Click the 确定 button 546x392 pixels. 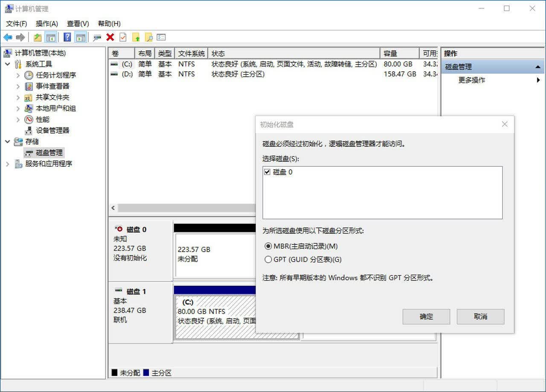tap(426, 317)
